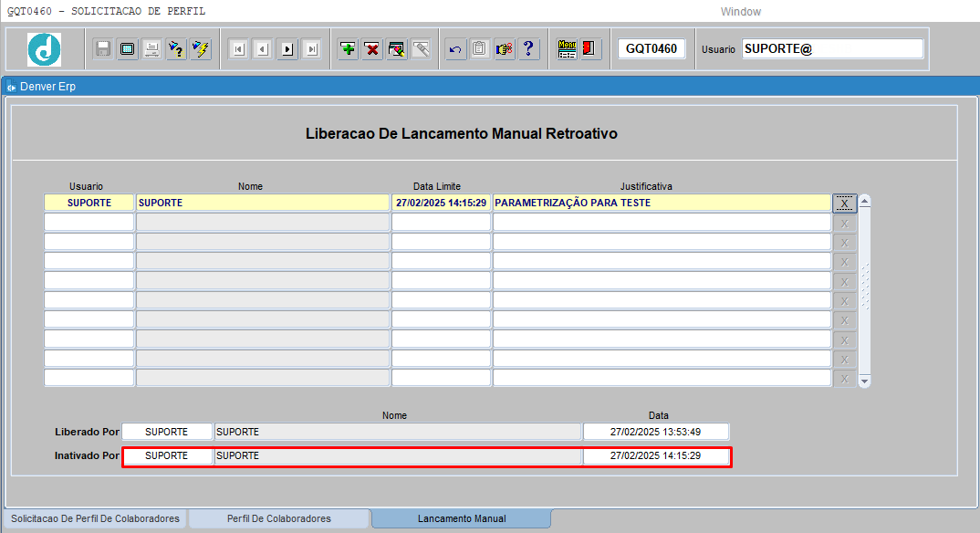Click the green plus insert record icon
Screen dimensions: 980x533
(x=349, y=48)
